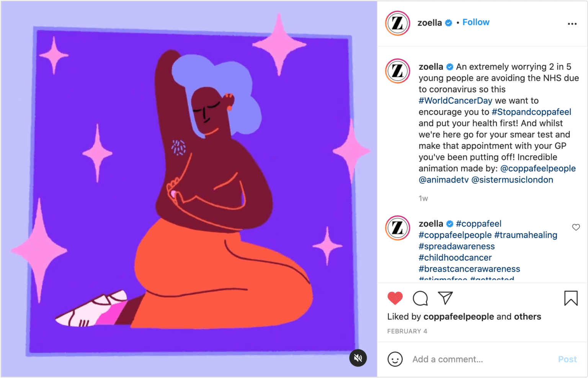Click zoella profile picture in header

pos(398,23)
